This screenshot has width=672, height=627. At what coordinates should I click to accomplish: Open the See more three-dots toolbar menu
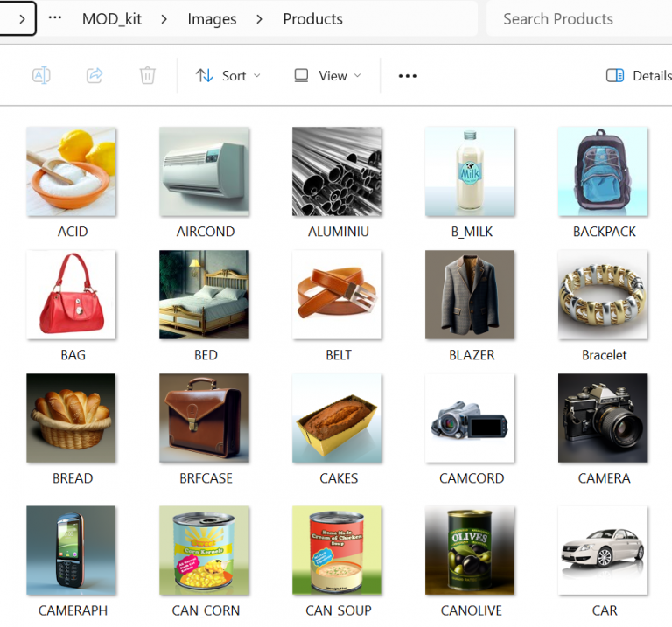[407, 76]
